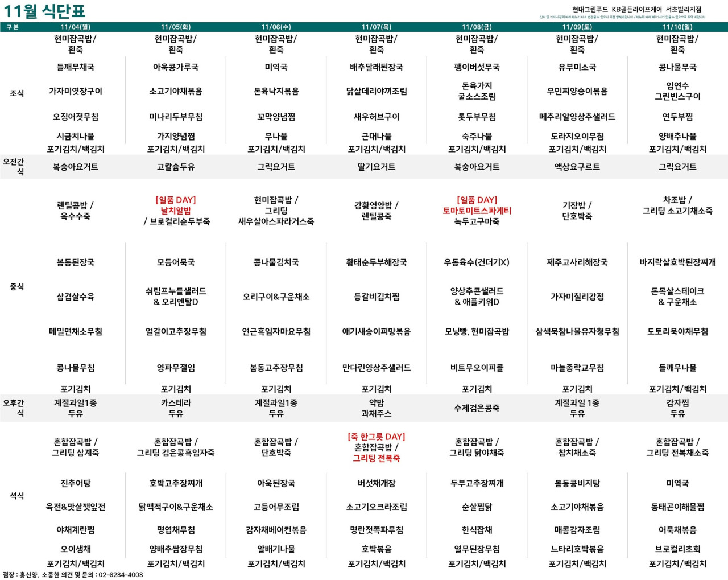Select the 액상요구르트 snack on Saturday

[x=577, y=167]
